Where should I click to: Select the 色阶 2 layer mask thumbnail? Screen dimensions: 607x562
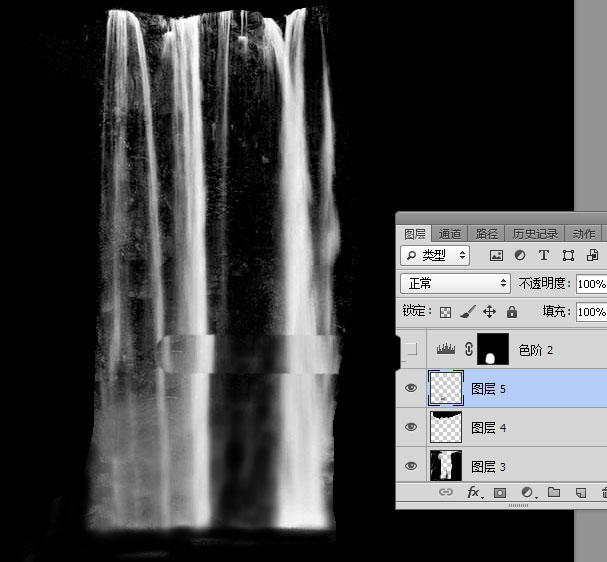point(493,350)
